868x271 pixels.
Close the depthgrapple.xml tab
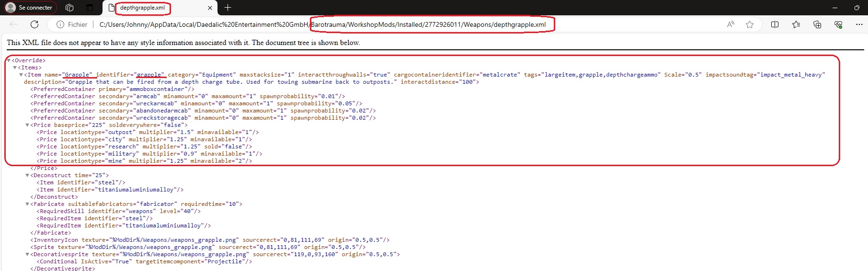click(x=210, y=8)
